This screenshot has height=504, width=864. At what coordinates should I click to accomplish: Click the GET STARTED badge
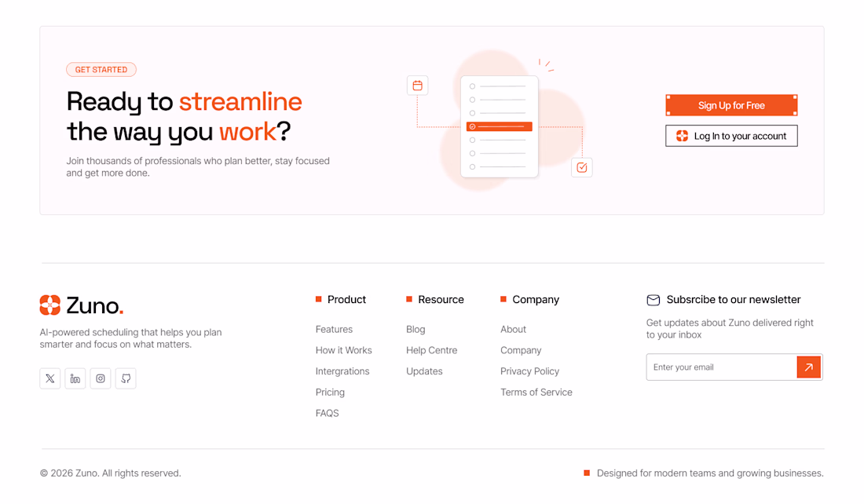click(101, 69)
